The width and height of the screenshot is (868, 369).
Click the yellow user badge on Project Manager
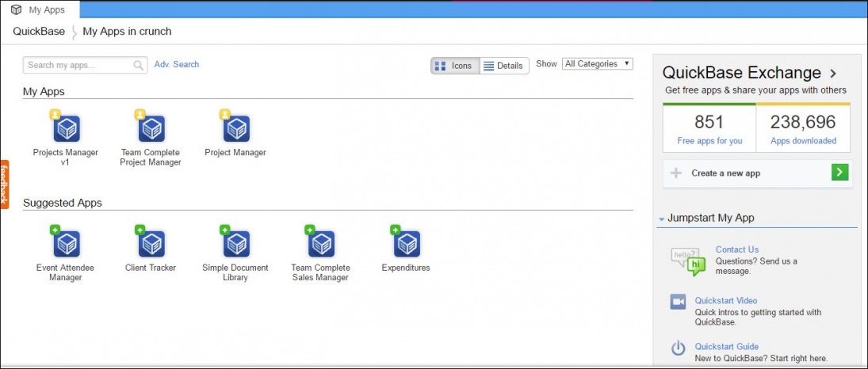(224, 115)
